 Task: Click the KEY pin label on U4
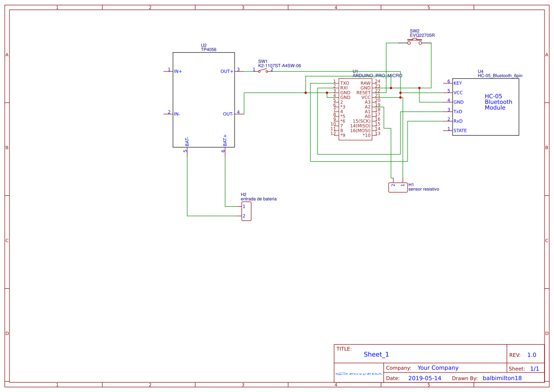pyautogui.click(x=458, y=83)
